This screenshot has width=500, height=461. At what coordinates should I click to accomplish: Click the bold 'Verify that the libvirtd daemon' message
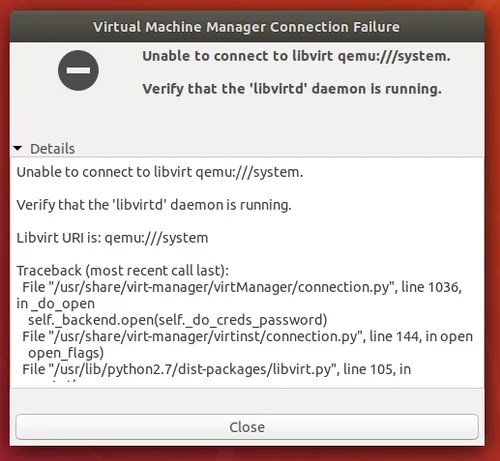292,89
